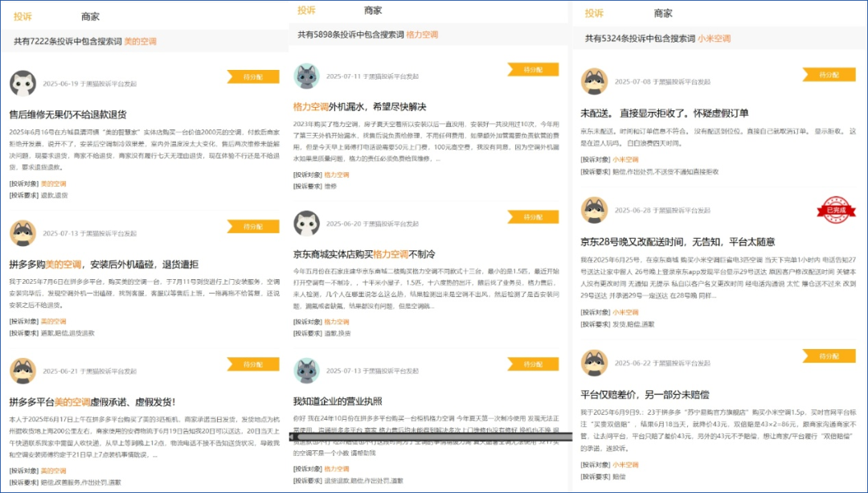
Task: Click the red 已完成 stamp on 京东28号 complaint
Action: pos(836,210)
